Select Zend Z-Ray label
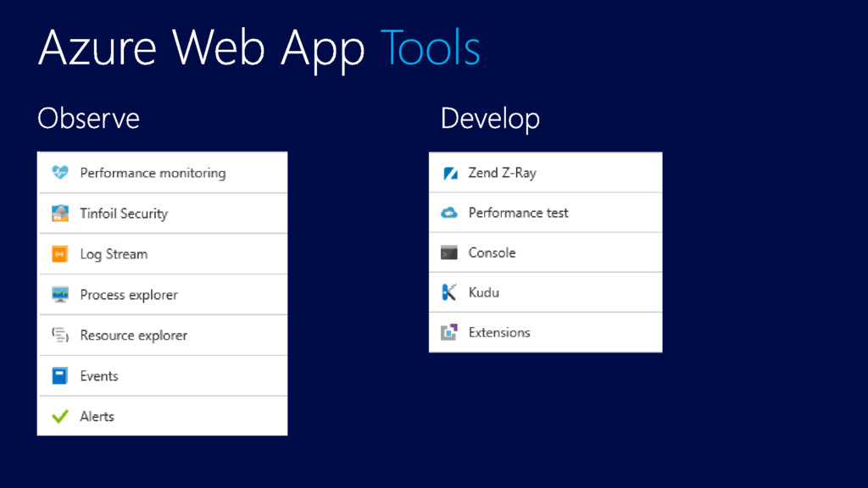The image size is (868, 488). point(503,173)
